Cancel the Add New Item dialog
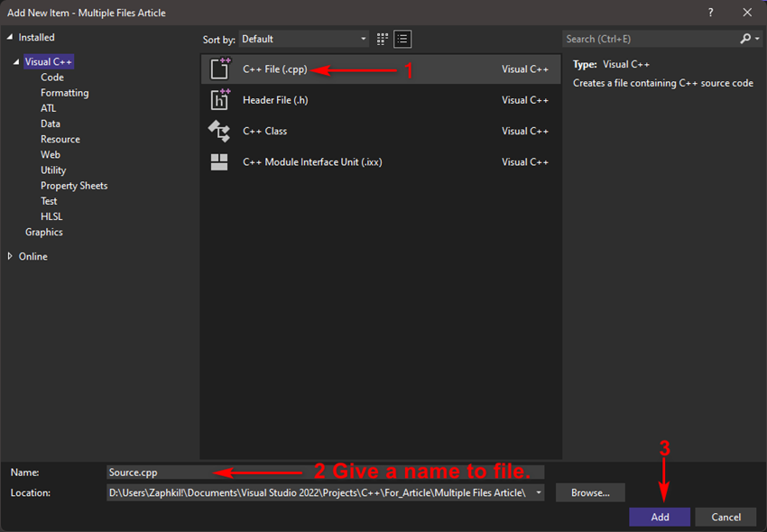767x532 pixels. coord(725,517)
